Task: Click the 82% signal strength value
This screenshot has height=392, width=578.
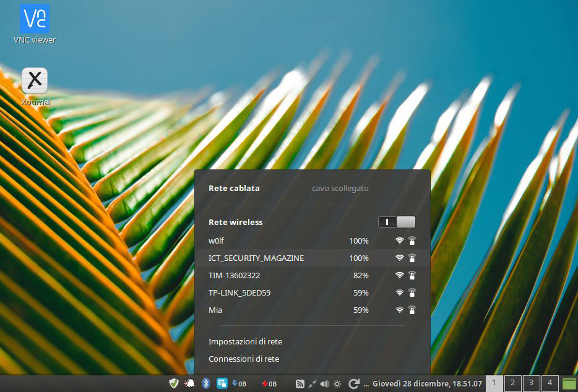Action: coord(361,275)
